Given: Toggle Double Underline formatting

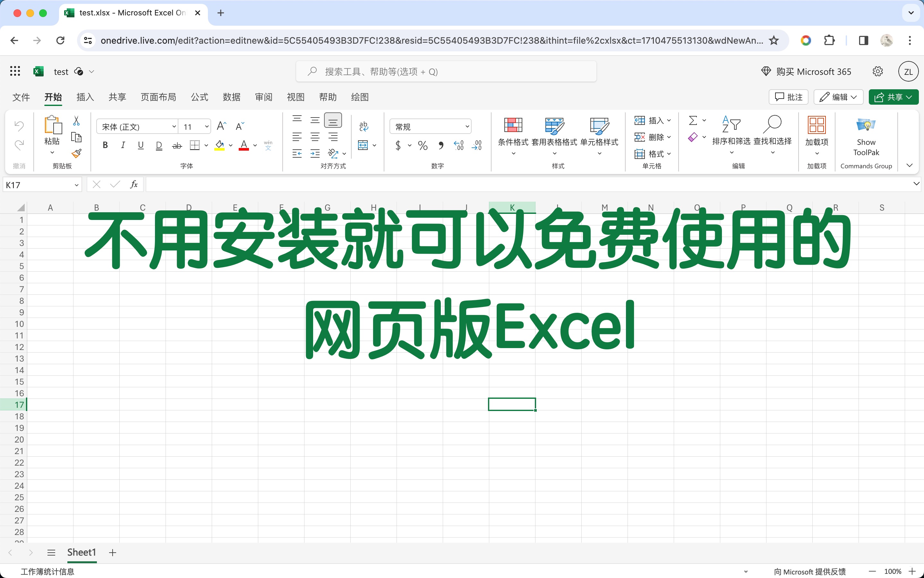Looking at the screenshot, I should point(159,145).
